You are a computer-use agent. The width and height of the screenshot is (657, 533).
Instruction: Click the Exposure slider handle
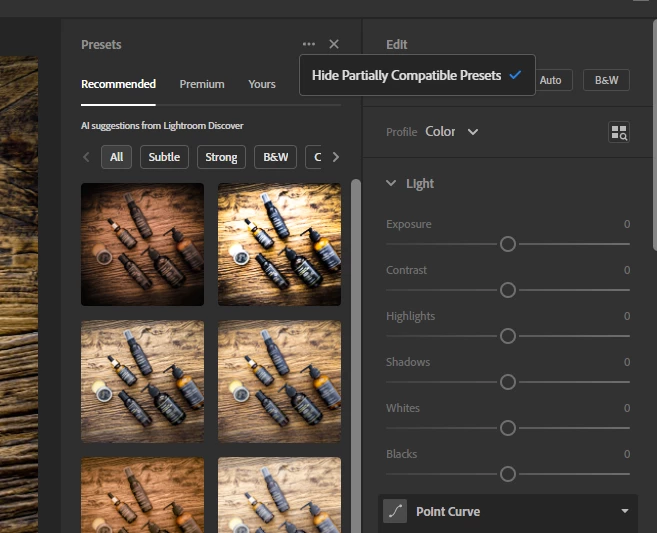click(x=508, y=244)
